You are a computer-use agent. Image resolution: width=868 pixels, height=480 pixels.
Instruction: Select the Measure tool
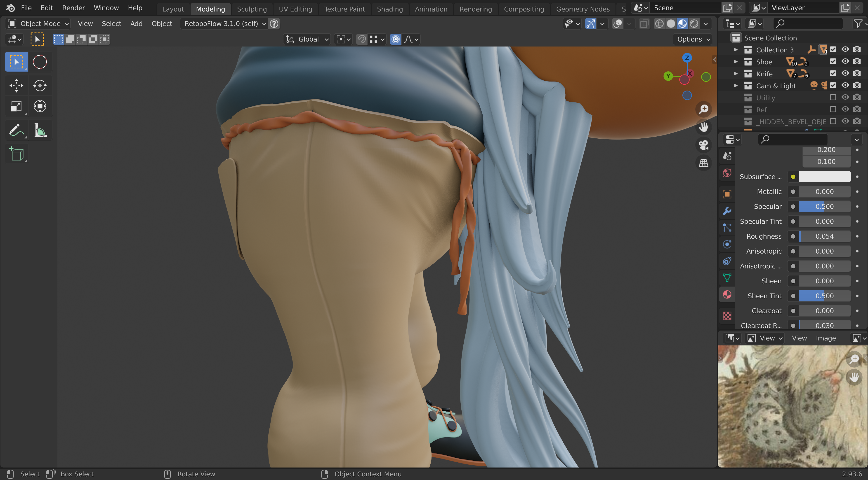coord(40,130)
